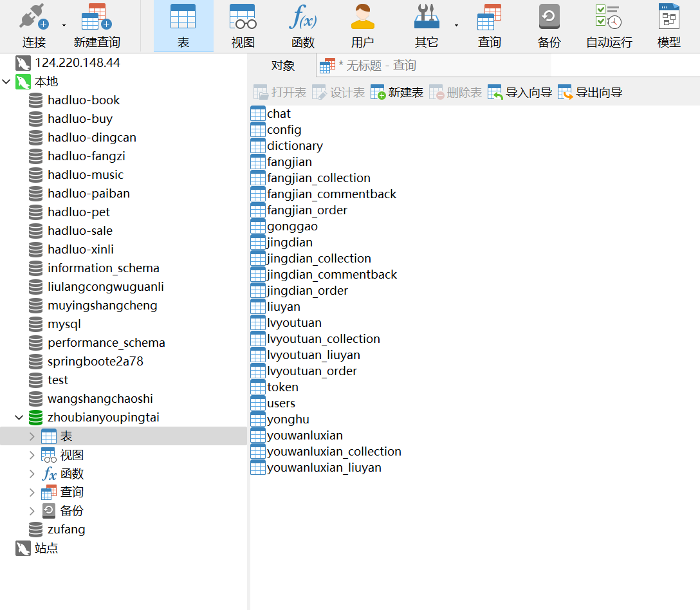The image size is (700, 610).
Task: Select the config table
Action: pos(284,130)
